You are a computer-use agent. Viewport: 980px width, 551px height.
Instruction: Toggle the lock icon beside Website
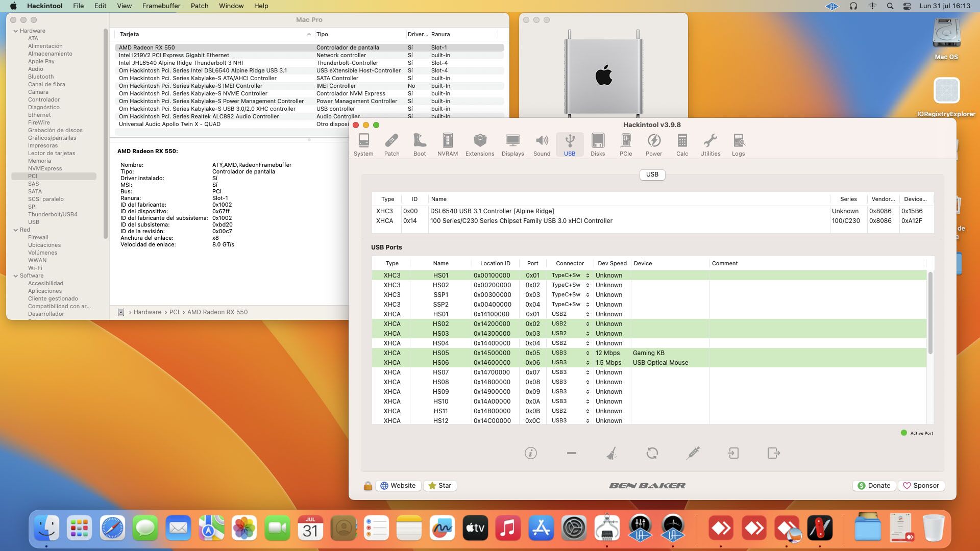click(367, 486)
